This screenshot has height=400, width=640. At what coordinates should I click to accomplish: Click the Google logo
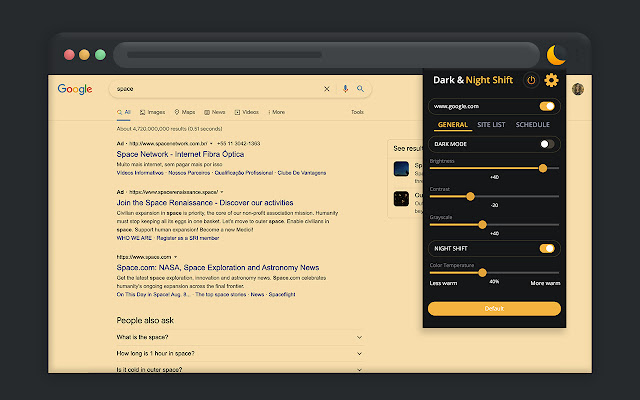pos(75,89)
